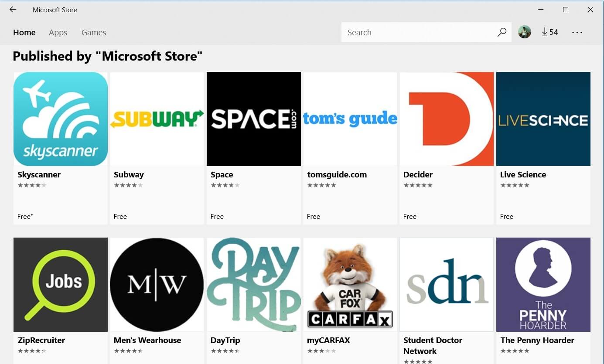Open the Decider orange D icon

click(x=447, y=119)
